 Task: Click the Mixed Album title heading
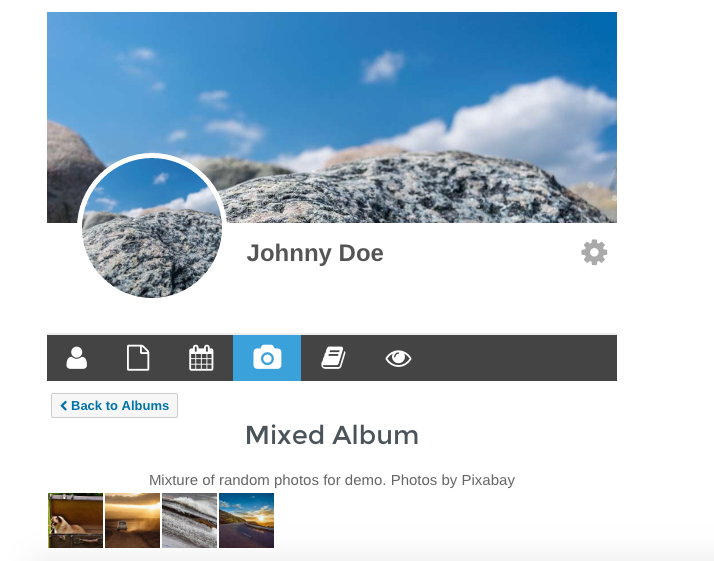pos(332,435)
